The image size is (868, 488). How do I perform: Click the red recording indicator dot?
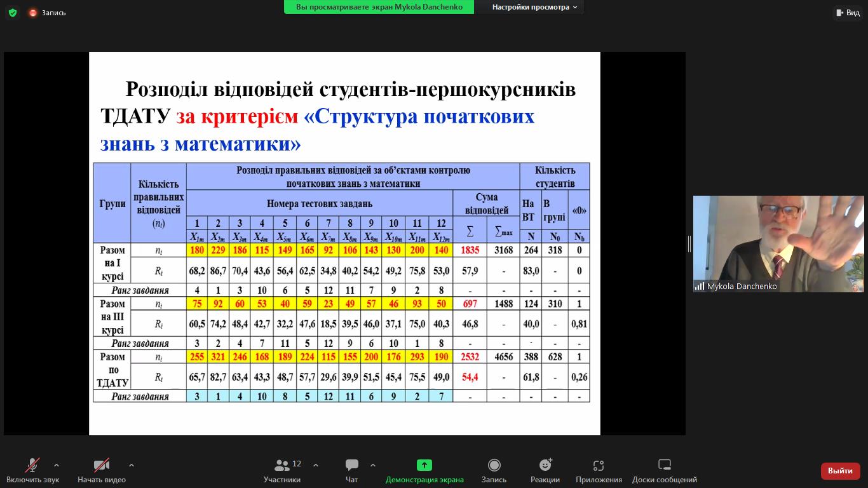pyautogui.click(x=33, y=13)
